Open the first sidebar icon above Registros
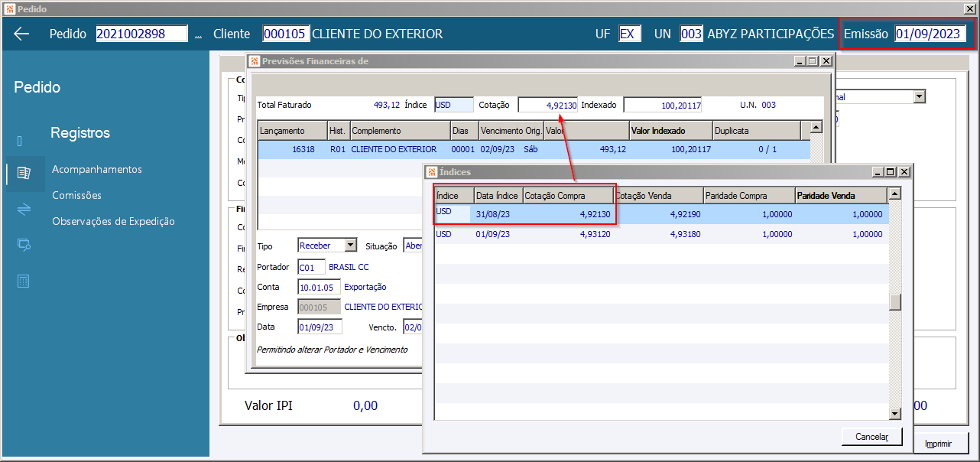This screenshot has height=462, width=980. coord(20,141)
